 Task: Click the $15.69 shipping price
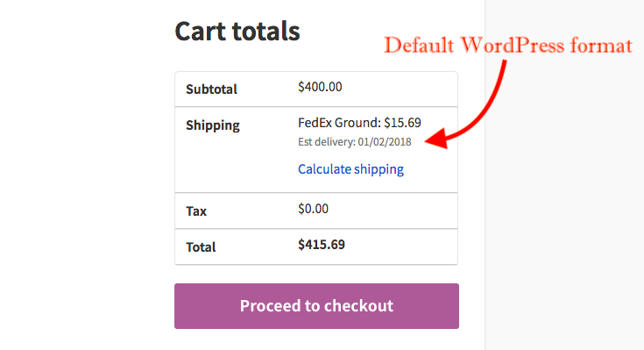402,123
